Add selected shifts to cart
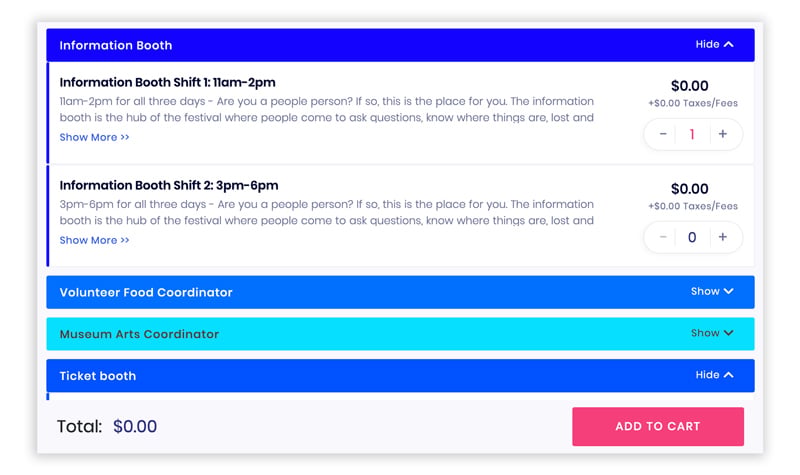The width and height of the screenshot is (800, 475). (658, 427)
